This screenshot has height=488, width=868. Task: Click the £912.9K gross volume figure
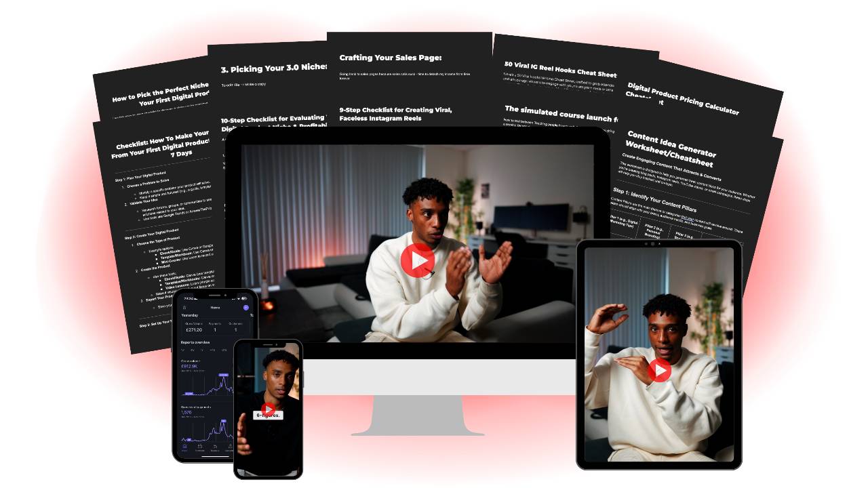pos(189,367)
